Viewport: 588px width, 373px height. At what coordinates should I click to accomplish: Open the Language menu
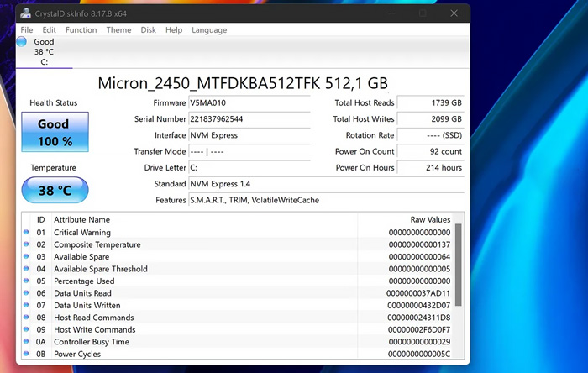pos(209,30)
